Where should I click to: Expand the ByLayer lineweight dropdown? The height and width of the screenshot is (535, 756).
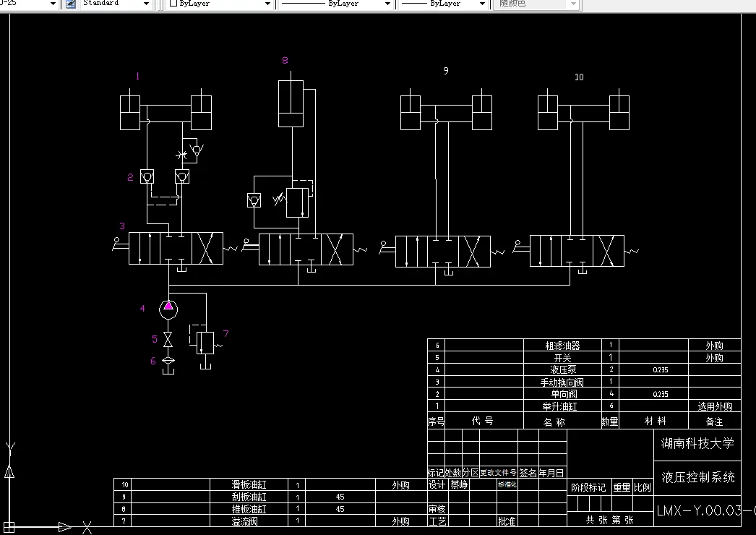481,4
